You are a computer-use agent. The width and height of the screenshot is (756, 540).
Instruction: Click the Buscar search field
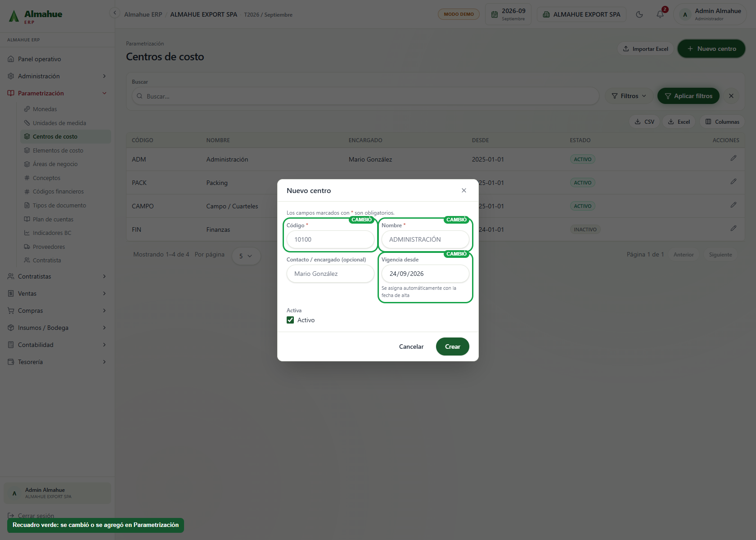365,96
